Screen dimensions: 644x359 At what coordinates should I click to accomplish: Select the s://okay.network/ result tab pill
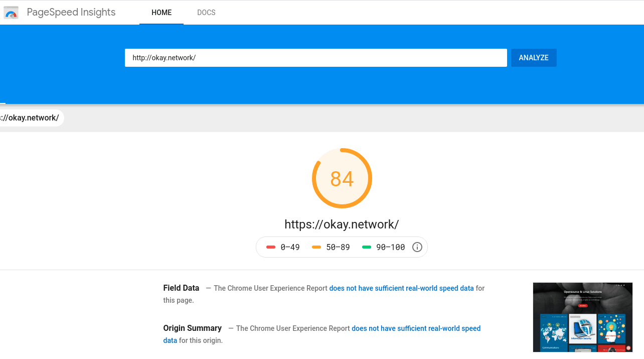coord(31,118)
